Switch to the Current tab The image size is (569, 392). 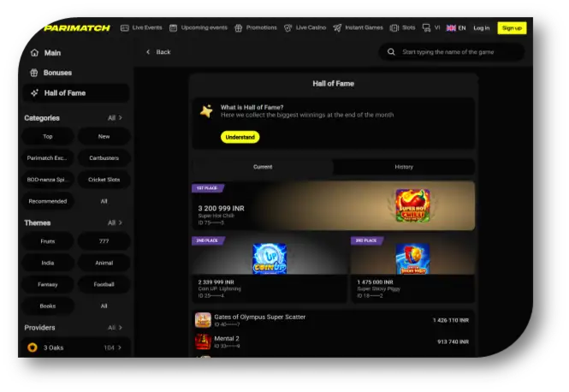click(263, 167)
